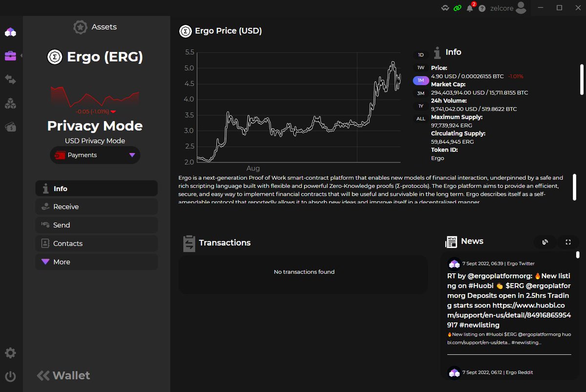
Task: Click the WalletConnect icon in top bar
Action: click(445, 8)
